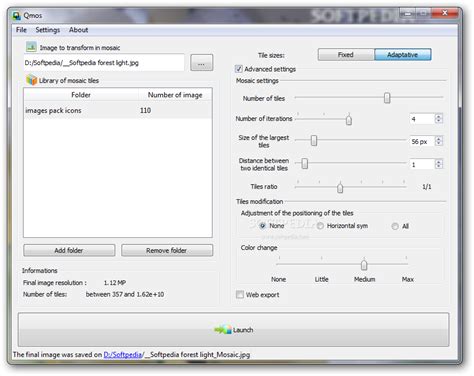Open the File menu
The image size is (474, 376).
21,30
